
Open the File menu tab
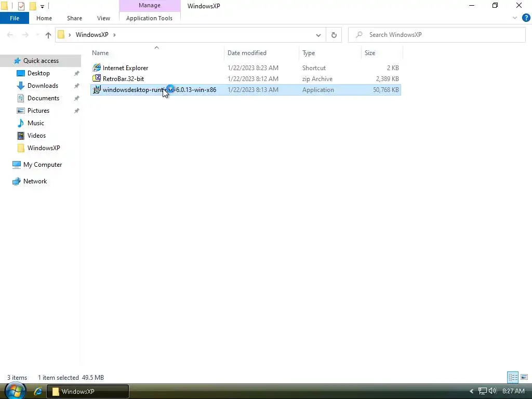pyautogui.click(x=14, y=18)
